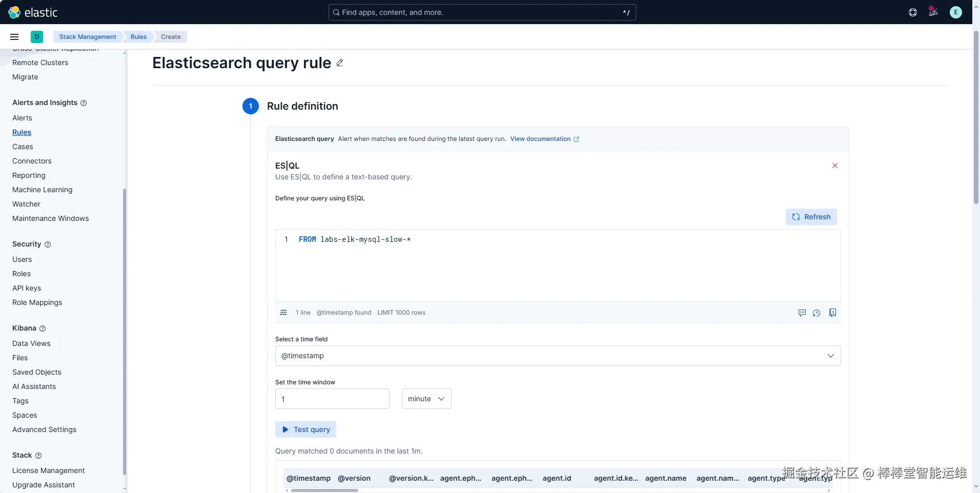
Task: Open Roles under Security
Action: coord(22,274)
